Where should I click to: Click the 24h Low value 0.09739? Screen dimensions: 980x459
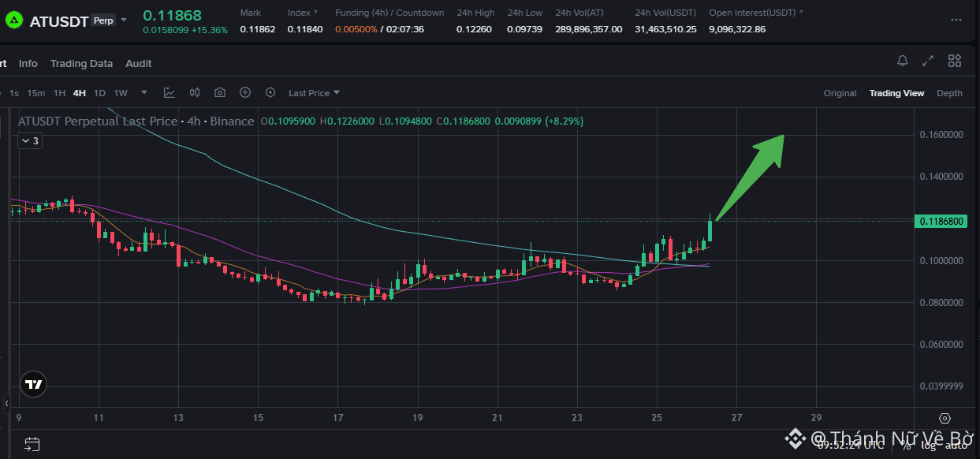tap(525, 29)
